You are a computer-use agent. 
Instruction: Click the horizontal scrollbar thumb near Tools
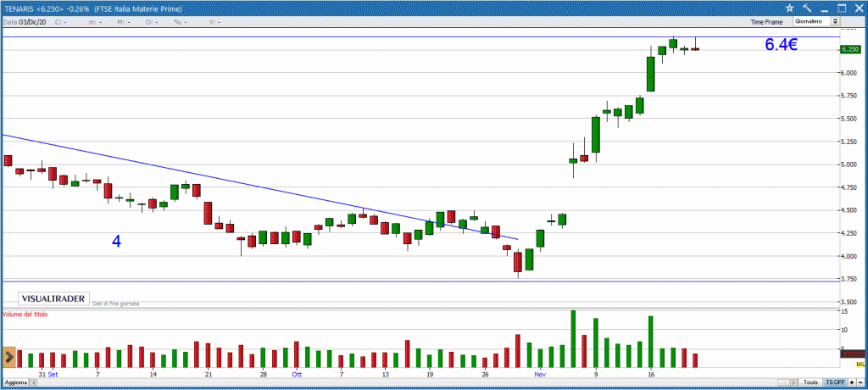[783, 382]
